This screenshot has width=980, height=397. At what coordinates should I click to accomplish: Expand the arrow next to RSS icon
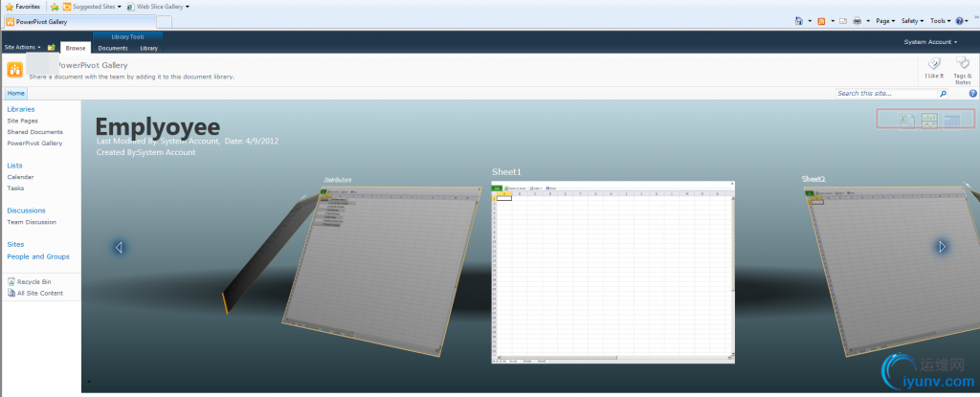(x=832, y=21)
